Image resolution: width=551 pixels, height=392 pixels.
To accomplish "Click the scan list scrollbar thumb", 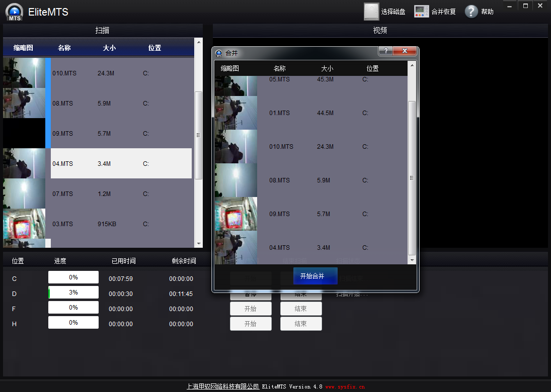I will click(x=199, y=136).
